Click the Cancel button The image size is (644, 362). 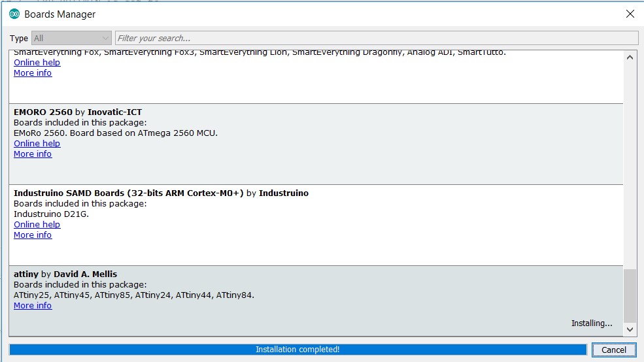point(614,350)
